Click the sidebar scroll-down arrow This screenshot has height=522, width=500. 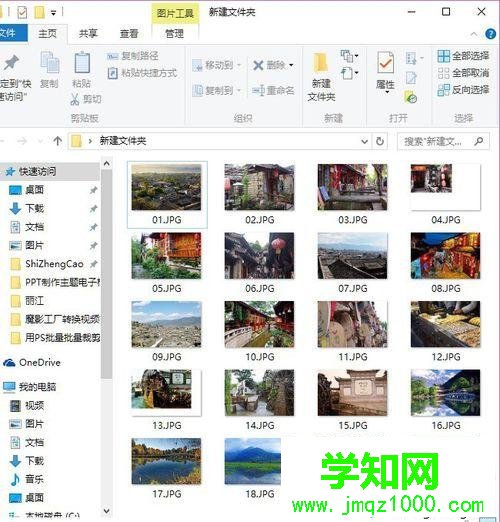point(107,511)
